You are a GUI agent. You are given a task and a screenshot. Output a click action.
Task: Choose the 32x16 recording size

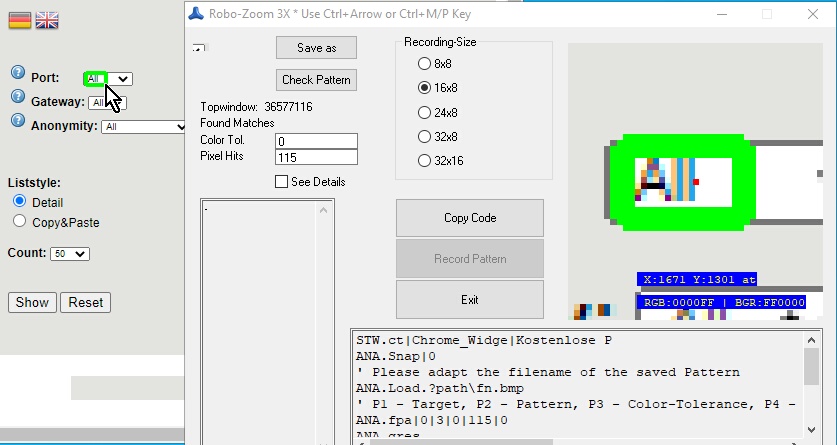pos(425,160)
